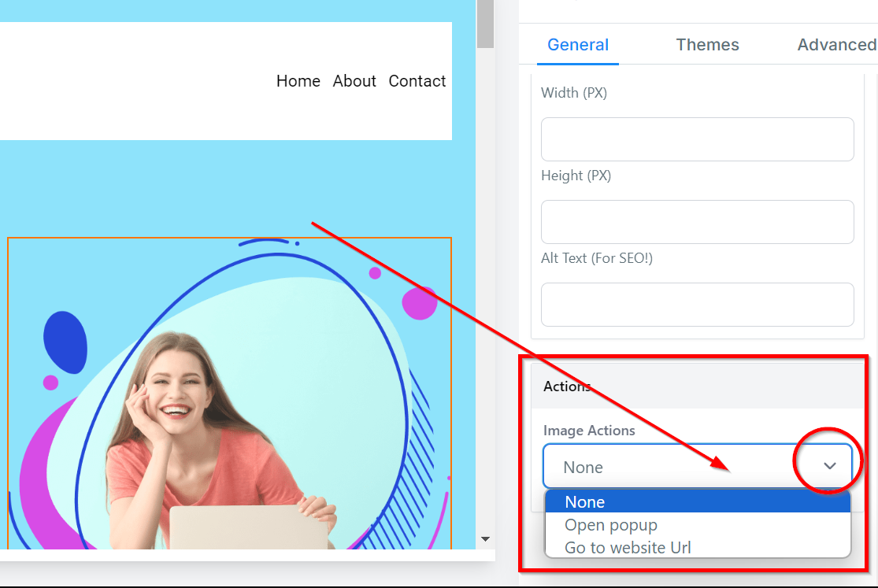Click the About navigation link
The image size is (878, 588).
[x=354, y=81]
